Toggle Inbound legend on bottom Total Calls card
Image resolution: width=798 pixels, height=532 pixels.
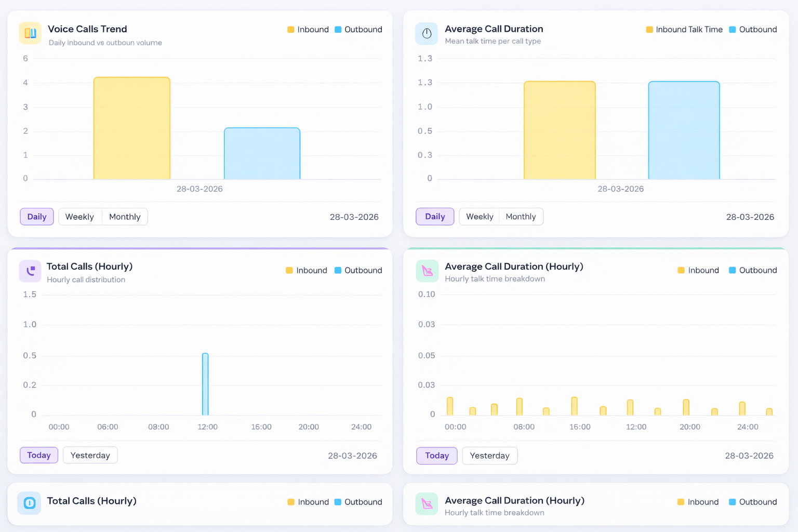(308, 502)
